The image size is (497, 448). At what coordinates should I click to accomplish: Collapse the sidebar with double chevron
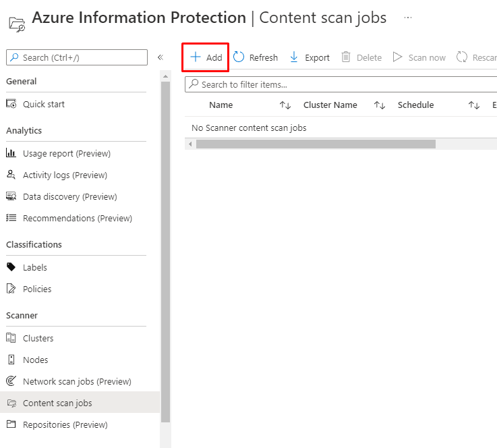click(160, 57)
